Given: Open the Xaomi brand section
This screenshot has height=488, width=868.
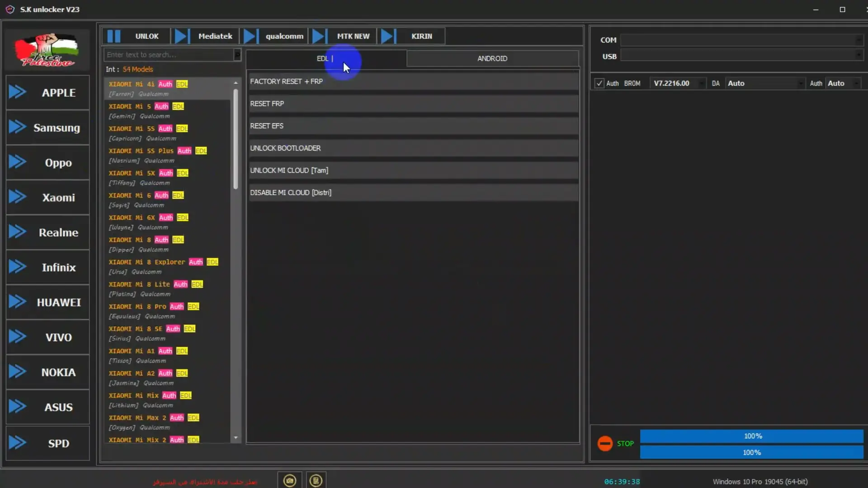Looking at the screenshot, I should [x=47, y=197].
